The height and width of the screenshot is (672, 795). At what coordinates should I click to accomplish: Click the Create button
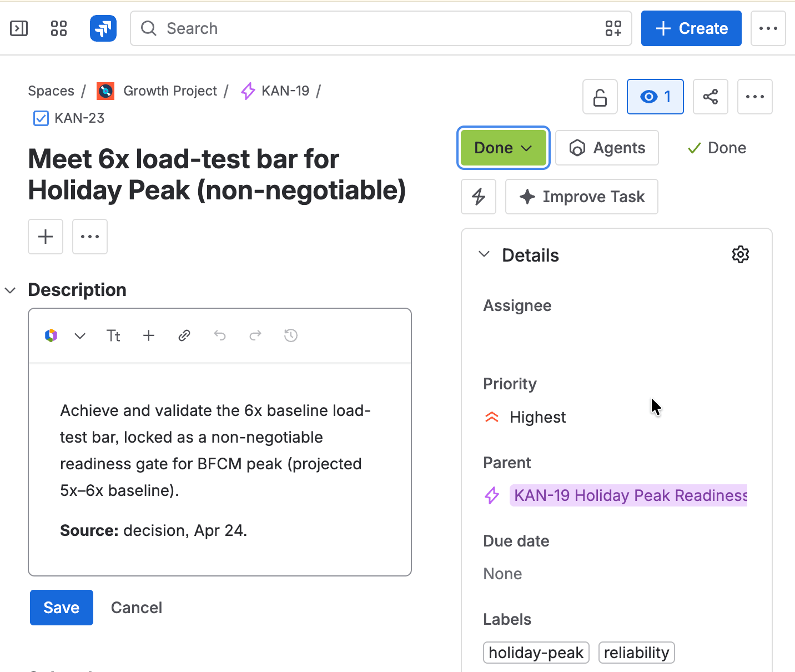click(x=691, y=28)
